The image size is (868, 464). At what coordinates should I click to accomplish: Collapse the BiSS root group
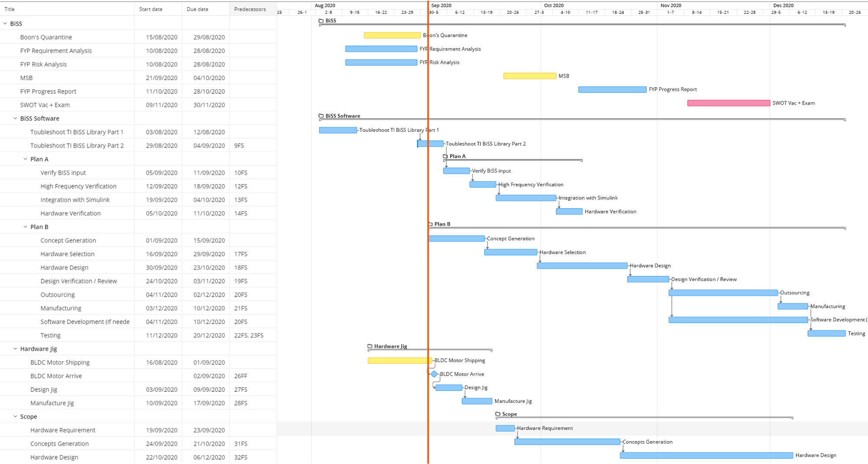pyautogui.click(x=5, y=23)
